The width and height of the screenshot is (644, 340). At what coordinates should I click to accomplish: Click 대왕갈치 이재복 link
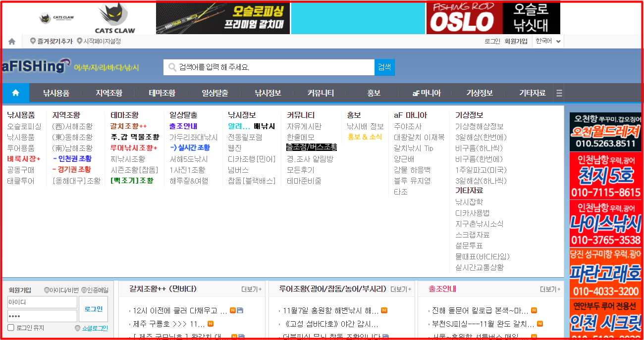419,137
